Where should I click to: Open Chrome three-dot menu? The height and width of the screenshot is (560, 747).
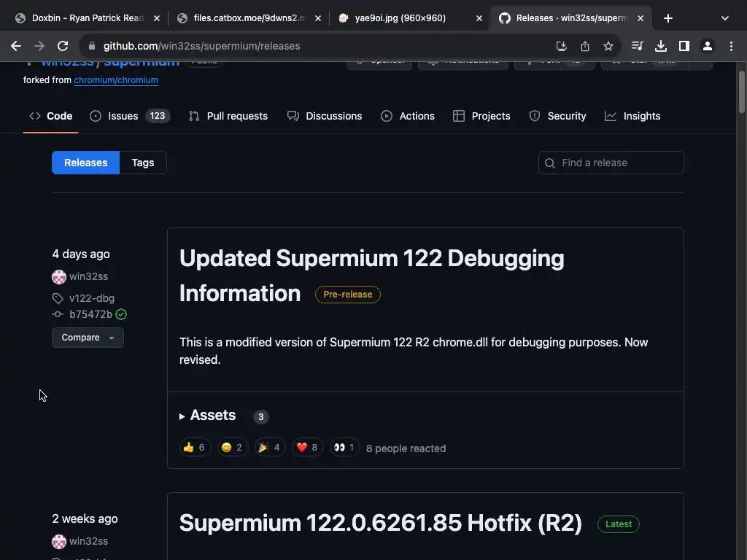(731, 46)
